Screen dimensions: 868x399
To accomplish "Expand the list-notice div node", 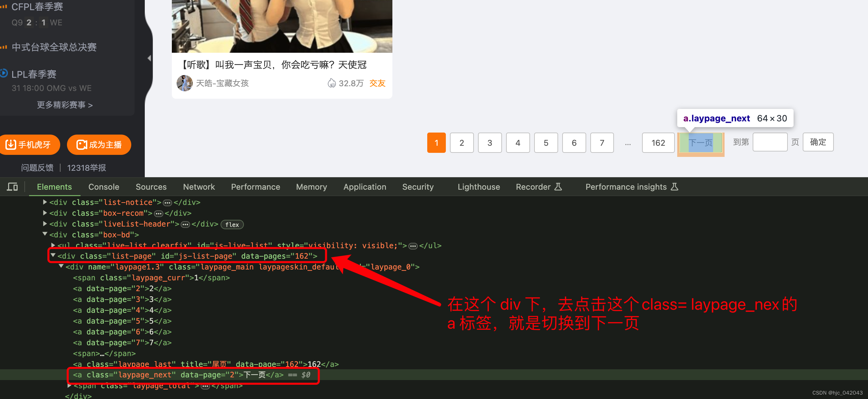I will 45,202.
